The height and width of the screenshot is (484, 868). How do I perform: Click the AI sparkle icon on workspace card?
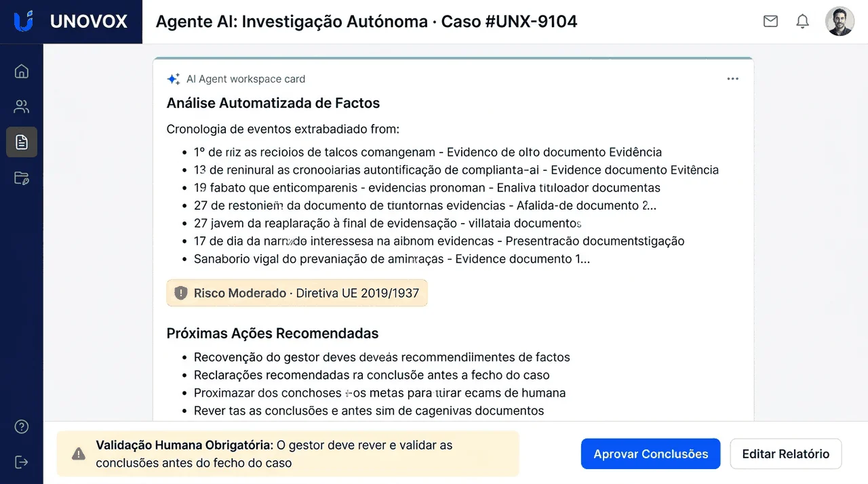[173, 79]
